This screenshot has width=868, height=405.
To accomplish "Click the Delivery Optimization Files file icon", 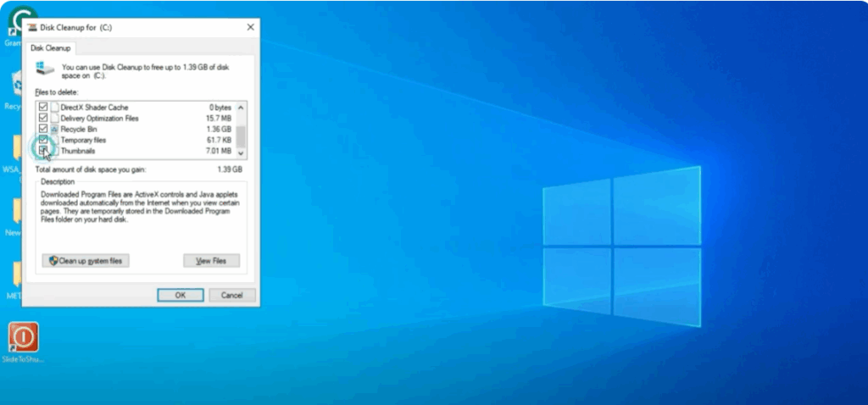I will tap(54, 118).
